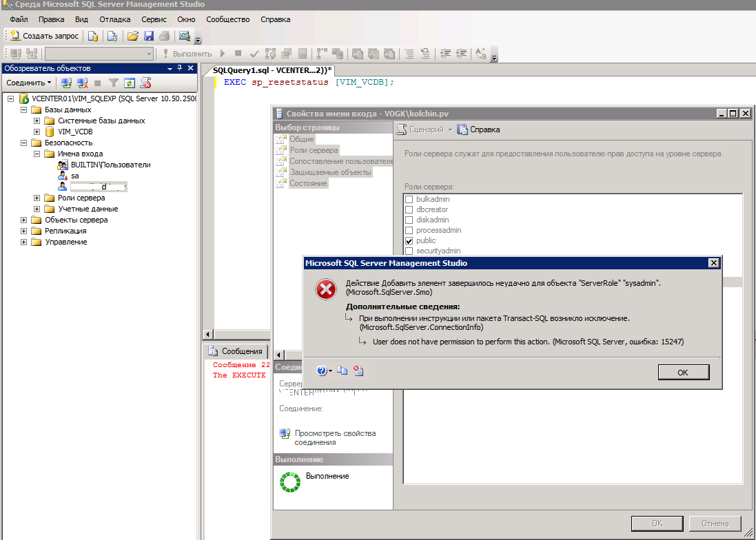The height and width of the screenshot is (540, 756).
Task: Click the Справка button in login properties
Action: point(479,129)
